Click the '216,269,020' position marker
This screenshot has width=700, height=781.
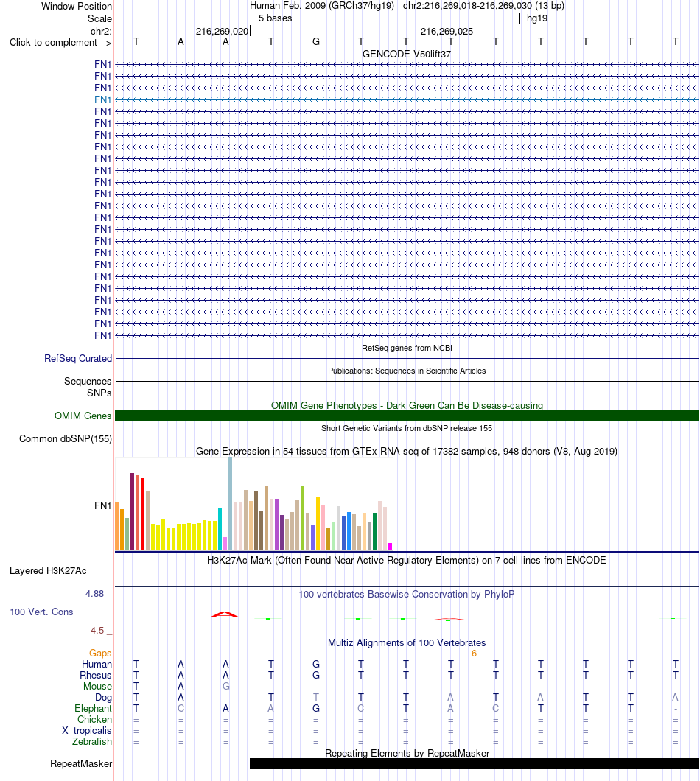tap(223, 32)
